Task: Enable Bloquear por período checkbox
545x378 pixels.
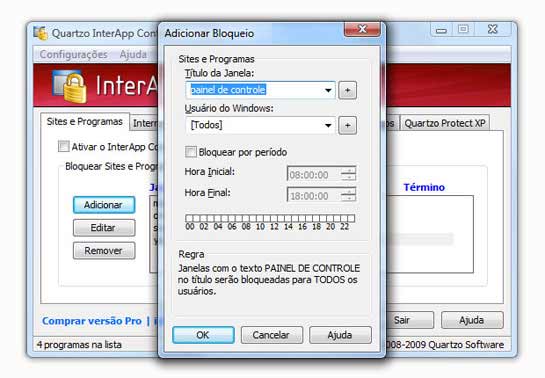Action: (x=190, y=152)
